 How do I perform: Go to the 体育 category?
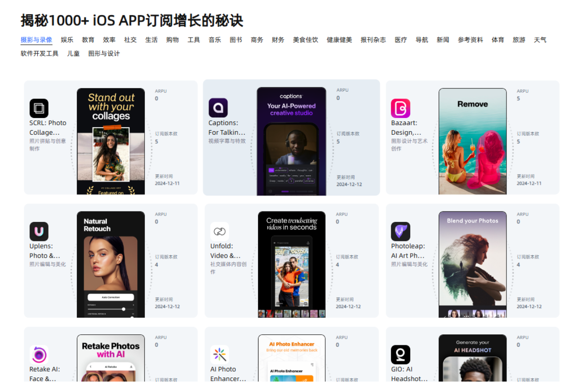point(498,40)
